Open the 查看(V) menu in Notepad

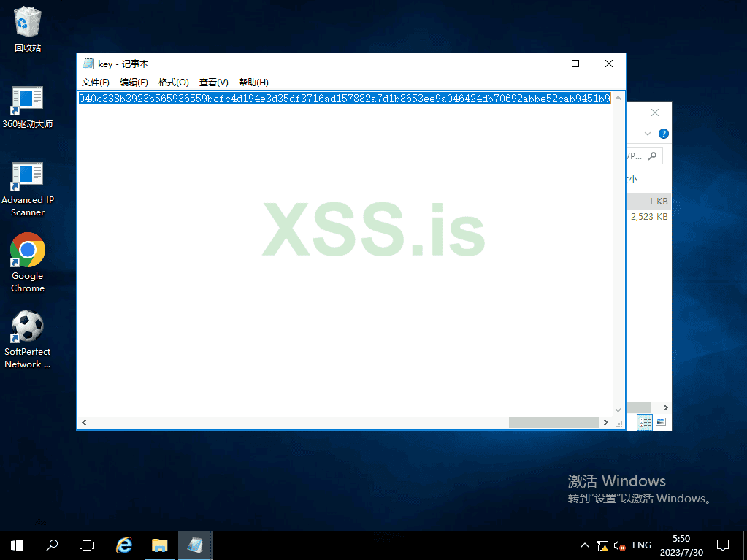tap(213, 83)
